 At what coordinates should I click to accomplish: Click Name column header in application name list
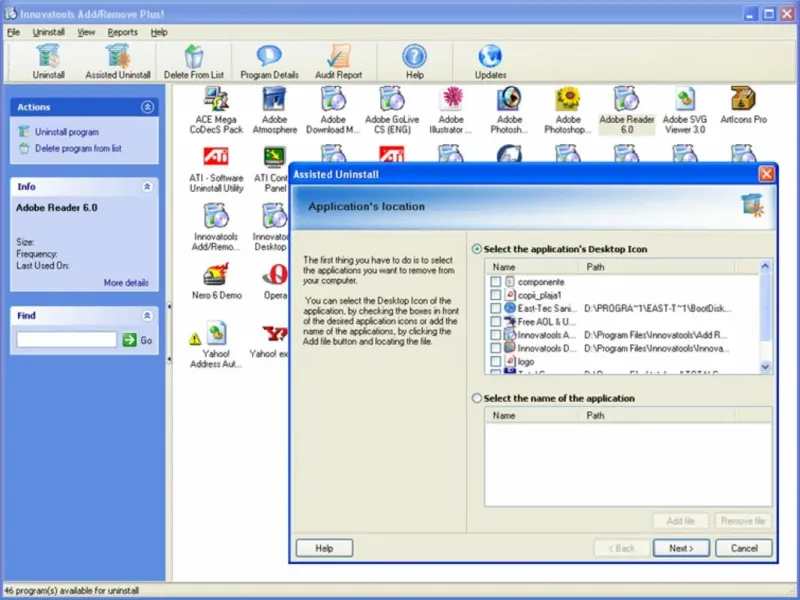[532, 415]
